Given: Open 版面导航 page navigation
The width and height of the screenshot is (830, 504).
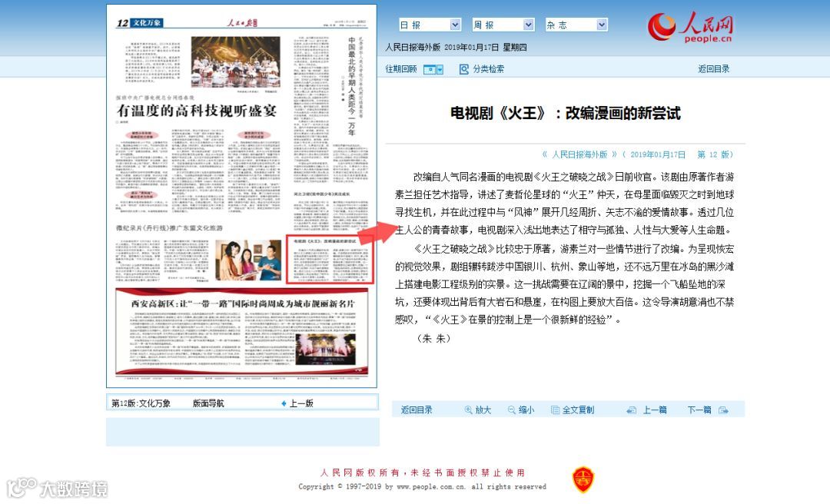Looking at the screenshot, I should [x=208, y=403].
